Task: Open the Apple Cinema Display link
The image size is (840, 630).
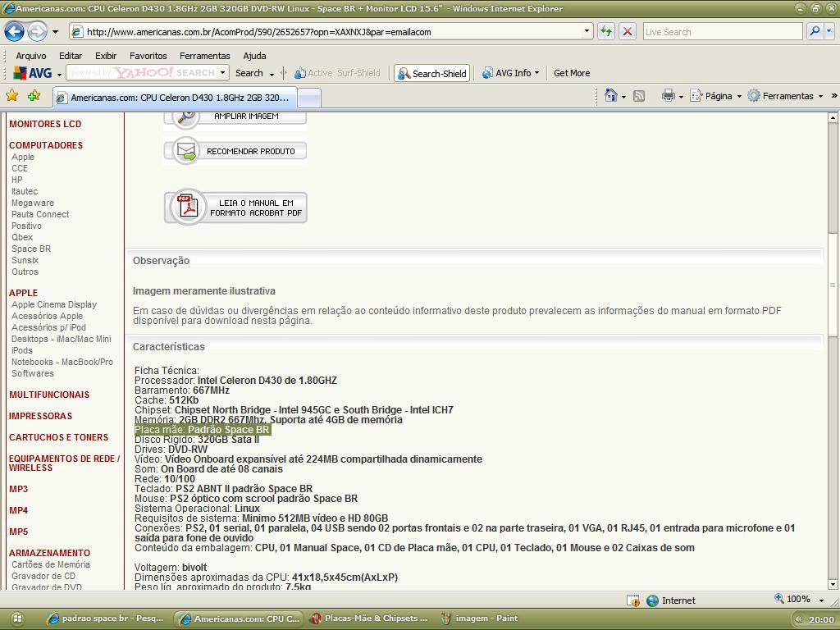Action: [54, 304]
